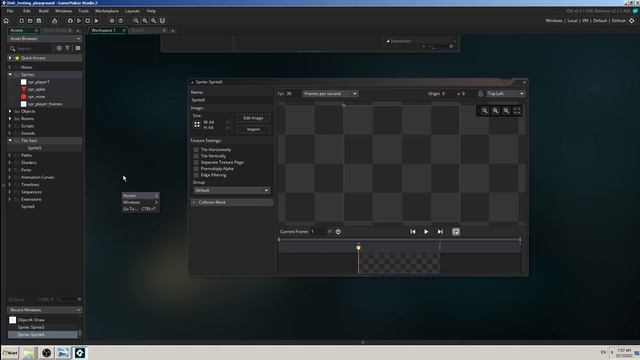
Task: Open the File menu
Action: (x=10, y=11)
